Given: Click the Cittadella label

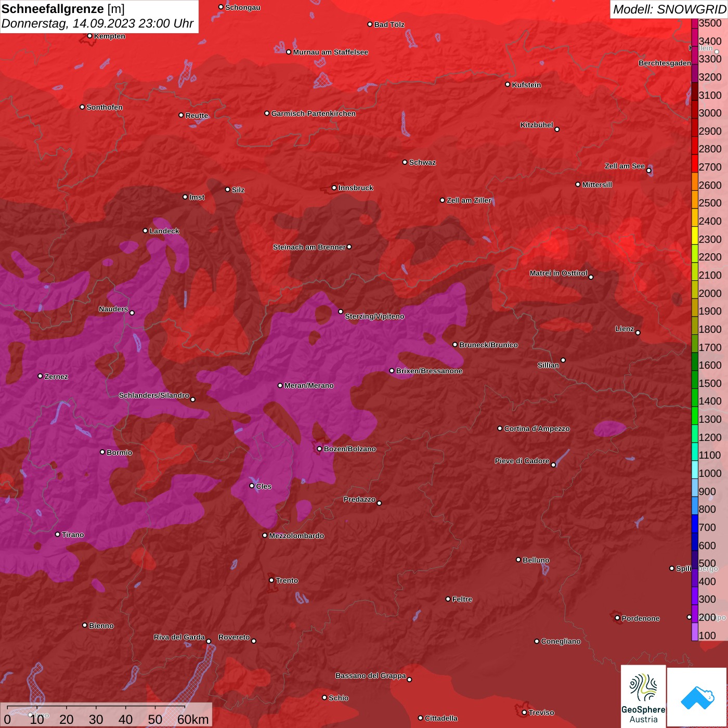Looking at the screenshot, I should (x=441, y=718).
